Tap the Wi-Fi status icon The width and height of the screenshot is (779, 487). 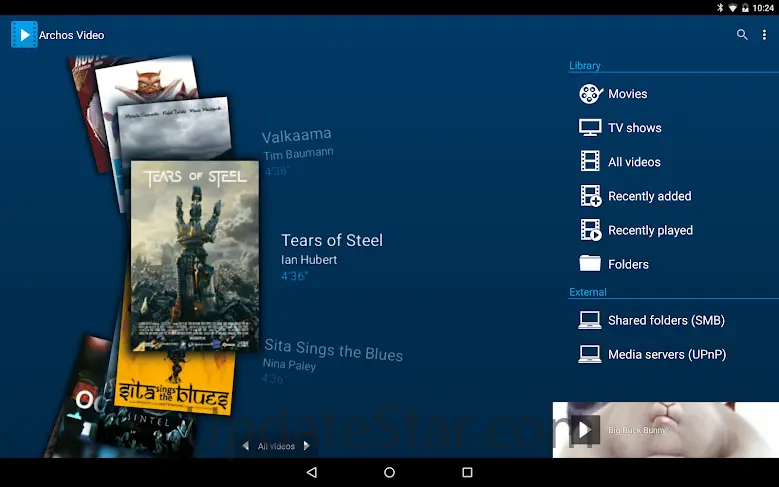[732, 7]
